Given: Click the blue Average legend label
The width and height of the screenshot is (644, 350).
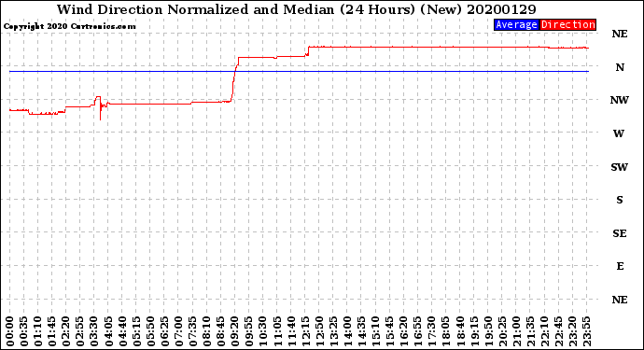Looking at the screenshot, I should click(516, 24).
